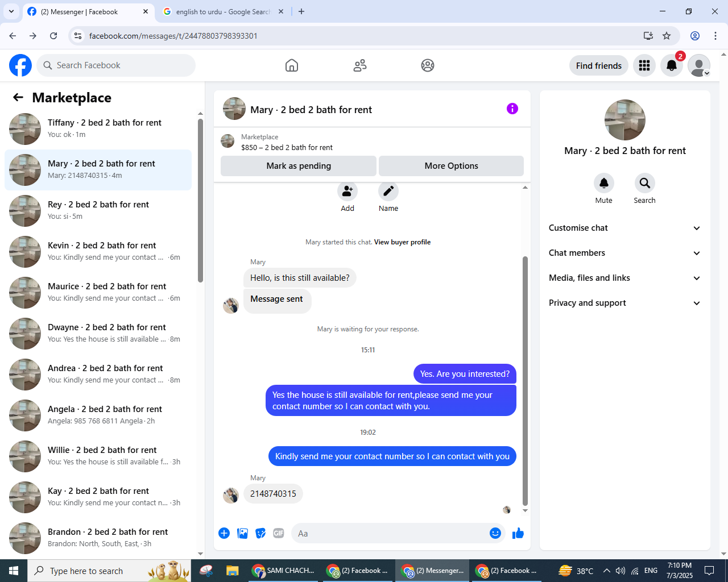The image size is (728, 582).
Task: Open conversation information purple icon
Action: pyautogui.click(x=512, y=109)
